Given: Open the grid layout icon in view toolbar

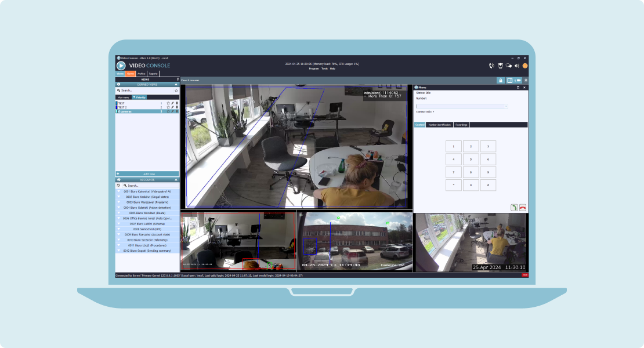Looking at the screenshot, I should [x=509, y=80].
